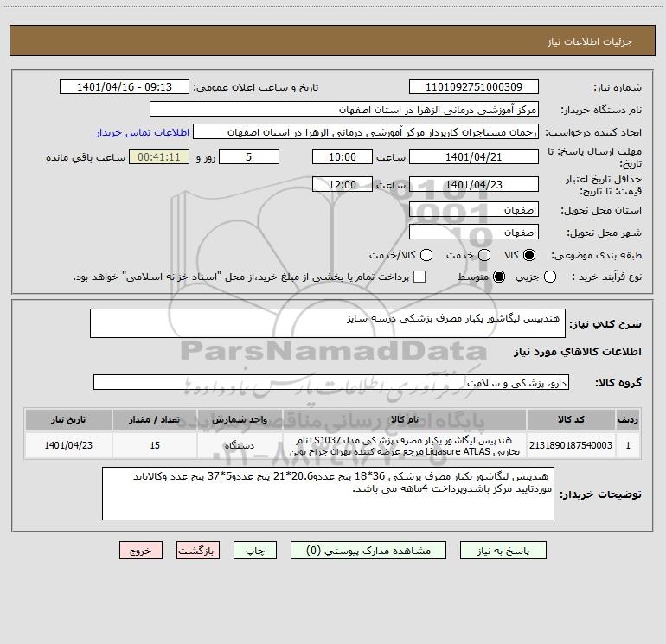Click the شماره نیاز field 1101092751000309
Viewport: 666px width, 644px height.
click(474, 87)
